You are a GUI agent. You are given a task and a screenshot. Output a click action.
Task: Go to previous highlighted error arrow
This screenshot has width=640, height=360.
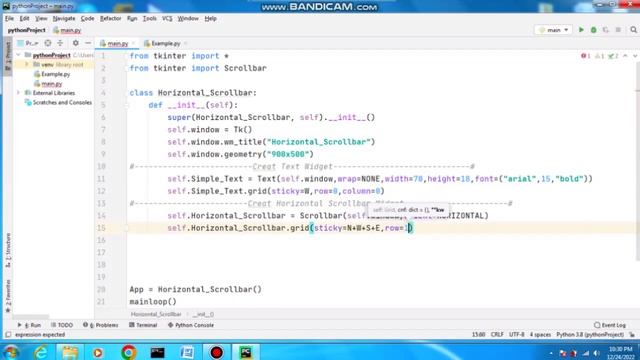coord(625,56)
